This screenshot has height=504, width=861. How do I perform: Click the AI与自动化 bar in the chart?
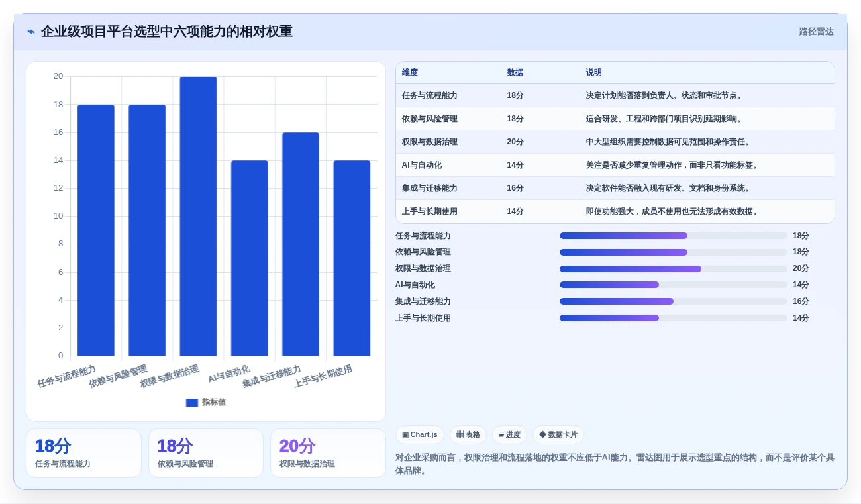(x=250, y=258)
